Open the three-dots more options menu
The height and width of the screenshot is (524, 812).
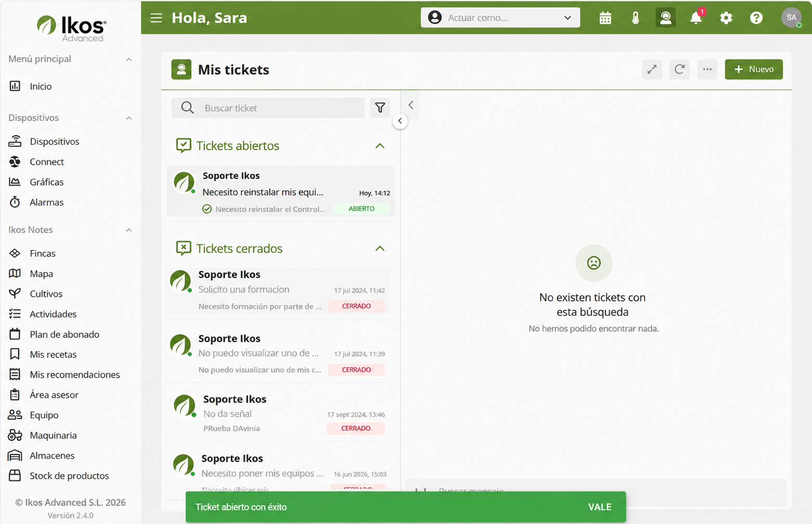click(707, 69)
